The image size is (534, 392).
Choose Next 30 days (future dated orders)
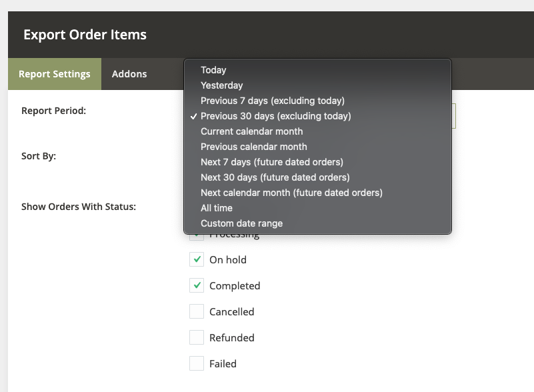[x=275, y=177]
